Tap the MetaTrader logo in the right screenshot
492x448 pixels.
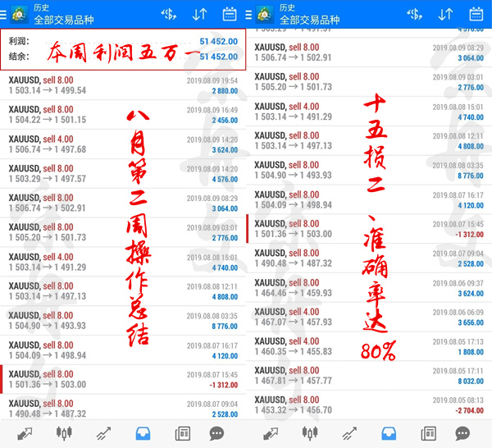tap(265, 15)
